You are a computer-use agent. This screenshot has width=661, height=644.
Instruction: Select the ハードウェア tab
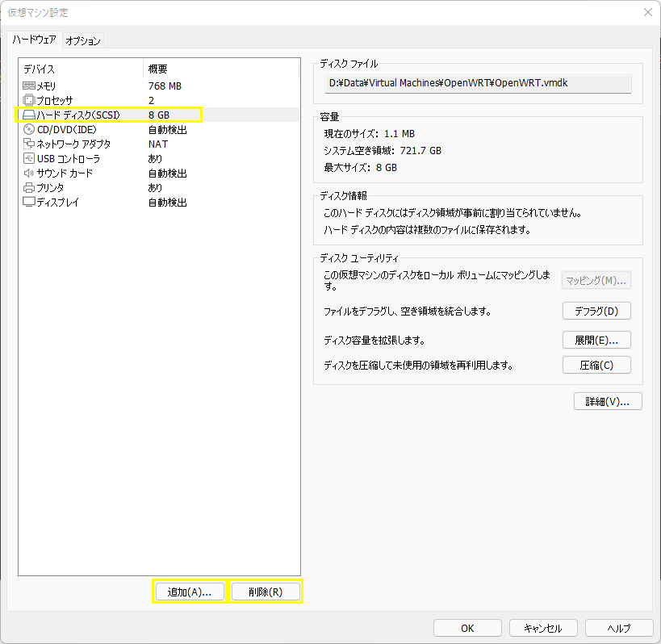(35, 40)
